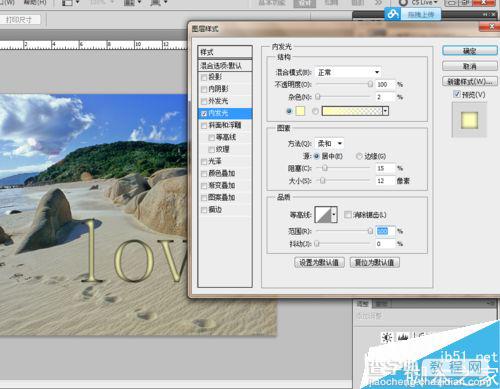
Task: Check the 消除锯齿 anti-alias checkbox
Action: click(x=348, y=215)
